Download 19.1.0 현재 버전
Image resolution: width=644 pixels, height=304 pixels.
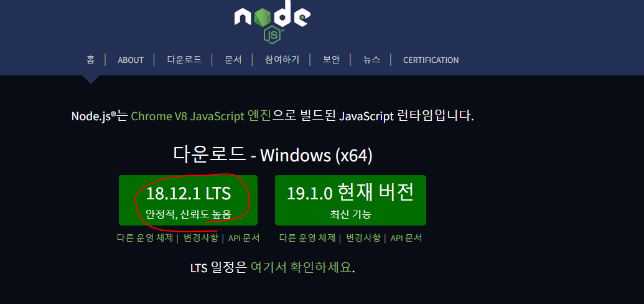pyautogui.click(x=350, y=201)
